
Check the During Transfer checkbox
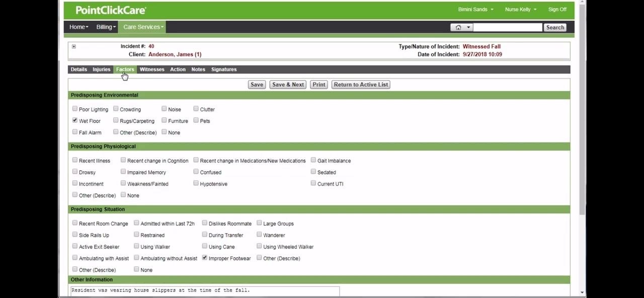[x=205, y=235]
